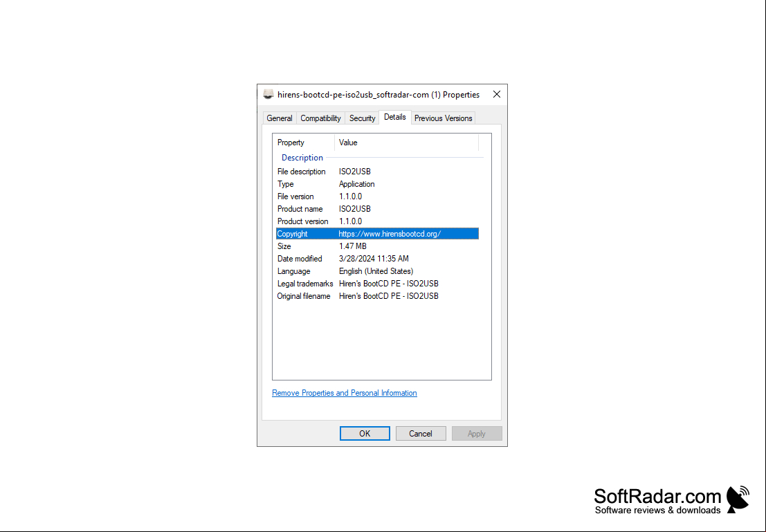The image size is (766, 532).
Task: Select the Original filename label
Action: 303,296
